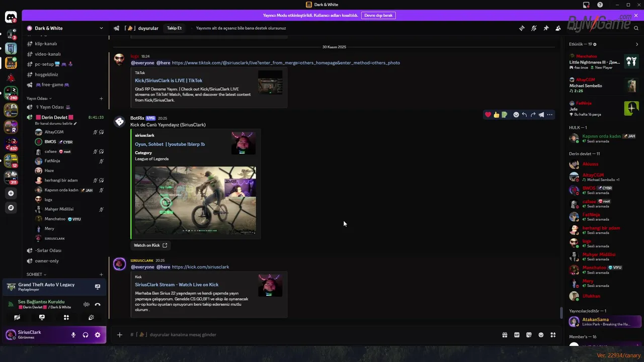Click Takip Et follow button
Screen dimensions: 644x362
pos(174,28)
